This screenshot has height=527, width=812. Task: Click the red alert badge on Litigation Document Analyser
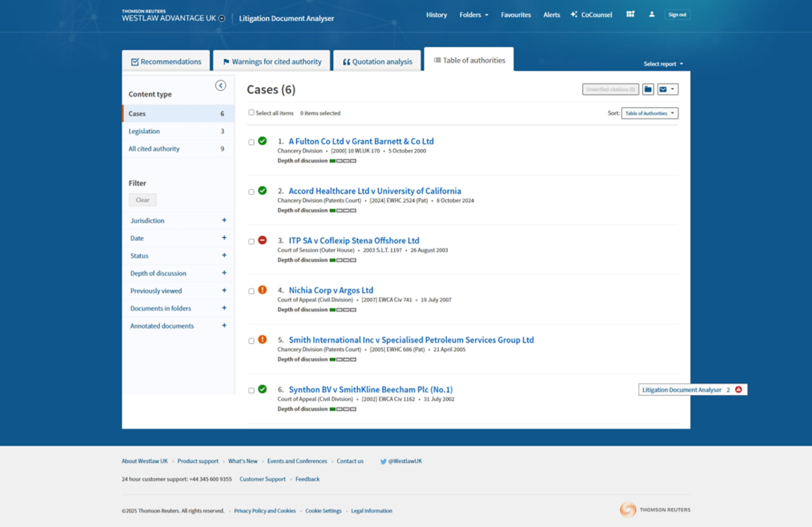pyautogui.click(x=738, y=389)
